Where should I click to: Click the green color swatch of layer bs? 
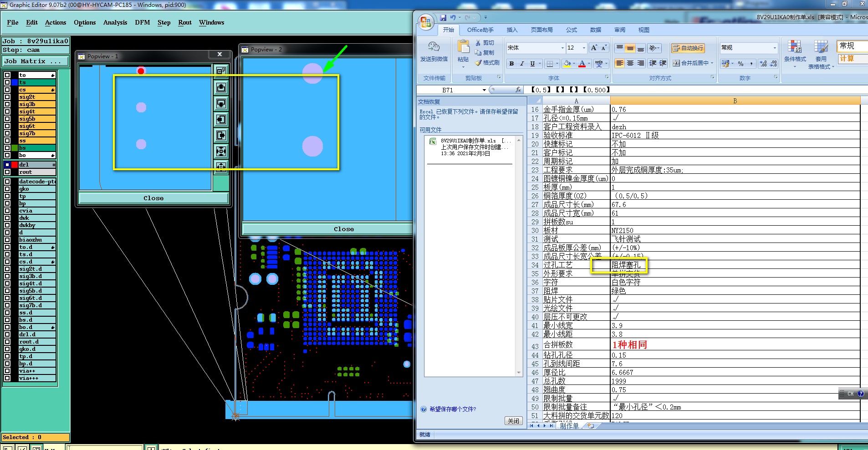point(15,148)
